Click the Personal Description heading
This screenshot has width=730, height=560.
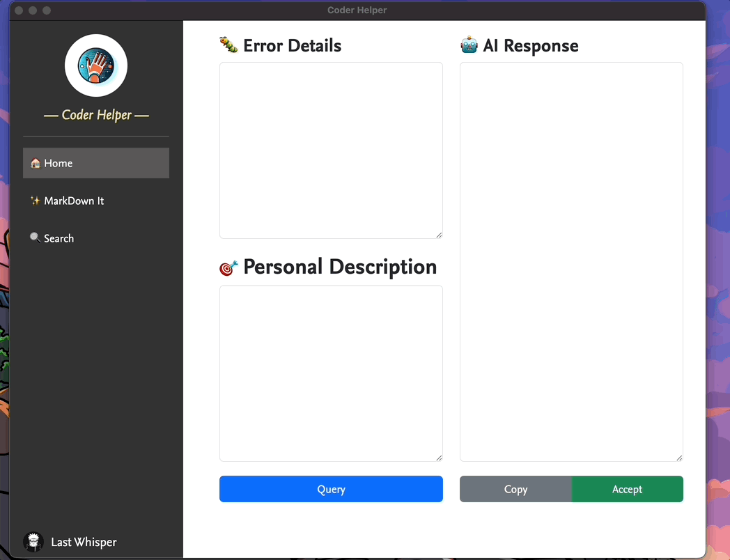pos(340,267)
